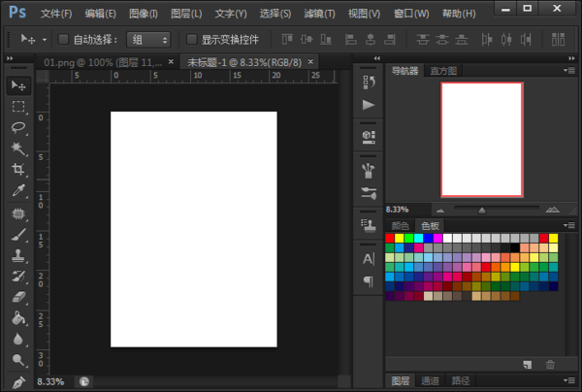
Task: Open the 滤镜(T) menu
Action: pyautogui.click(x=319, y=14)
